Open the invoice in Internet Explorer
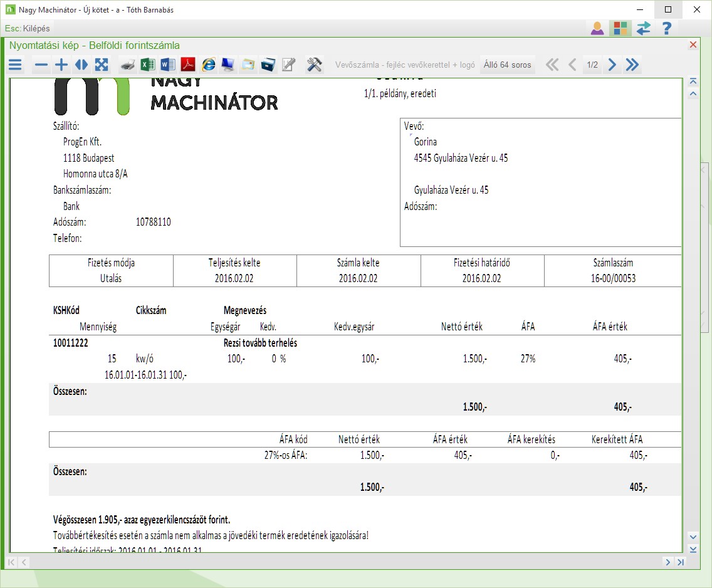 [208, 65]
